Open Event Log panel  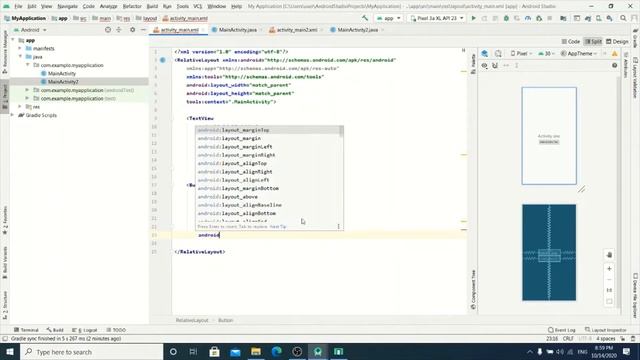[x=562, y=330]
